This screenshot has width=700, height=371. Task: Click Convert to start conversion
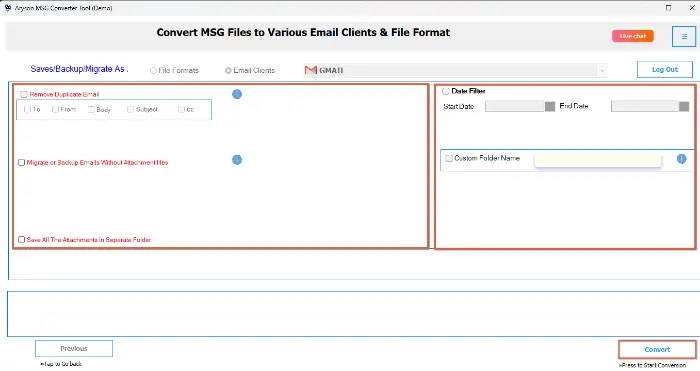657,350
